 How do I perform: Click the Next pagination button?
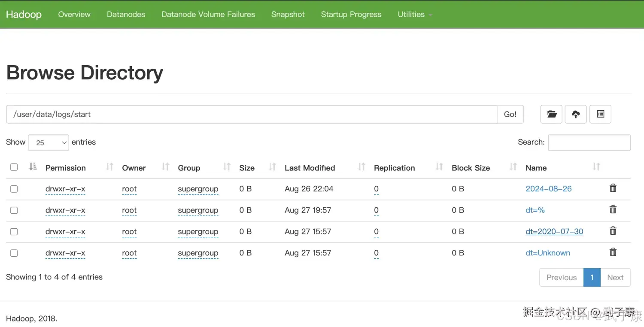tap(615, 278)
